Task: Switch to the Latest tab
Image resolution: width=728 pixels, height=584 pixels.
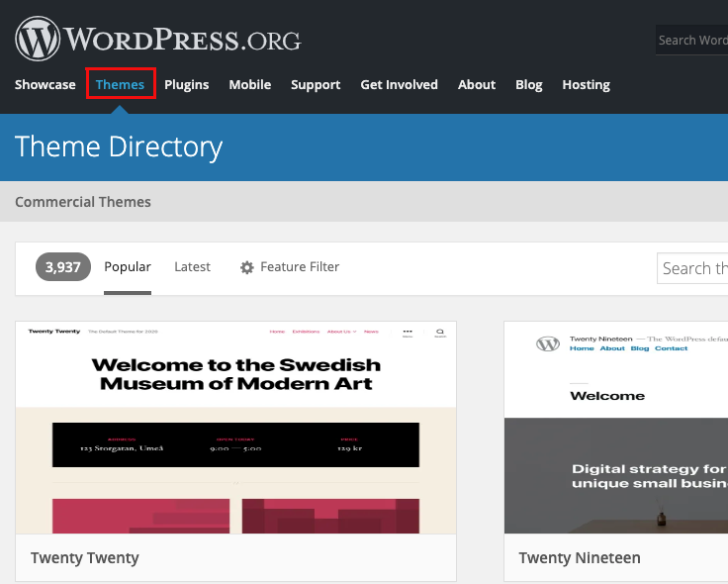Action: pyautogui.click(x=192, y=266)
